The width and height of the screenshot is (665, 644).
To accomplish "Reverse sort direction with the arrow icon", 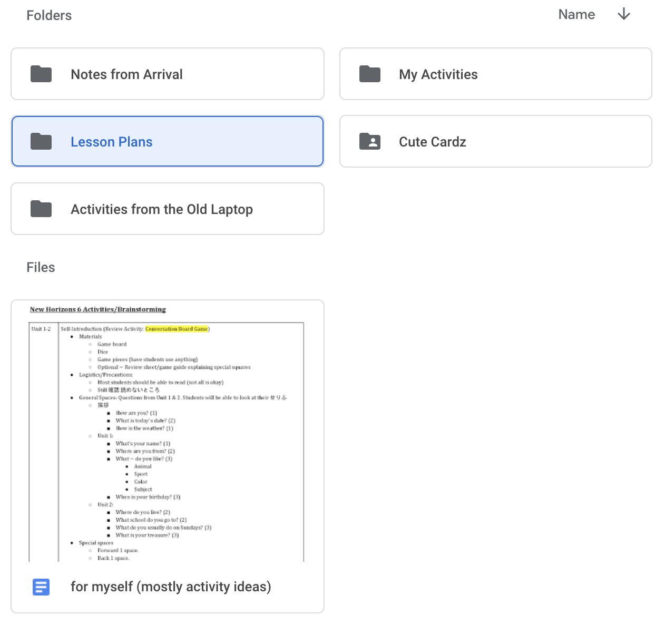I will (624, 14).
